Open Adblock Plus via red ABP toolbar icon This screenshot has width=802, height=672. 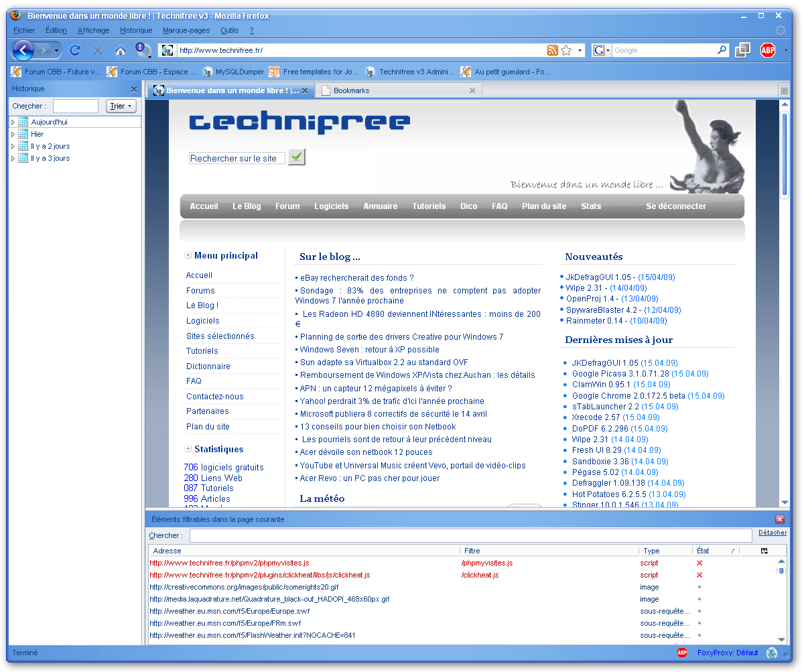(767, 50)
